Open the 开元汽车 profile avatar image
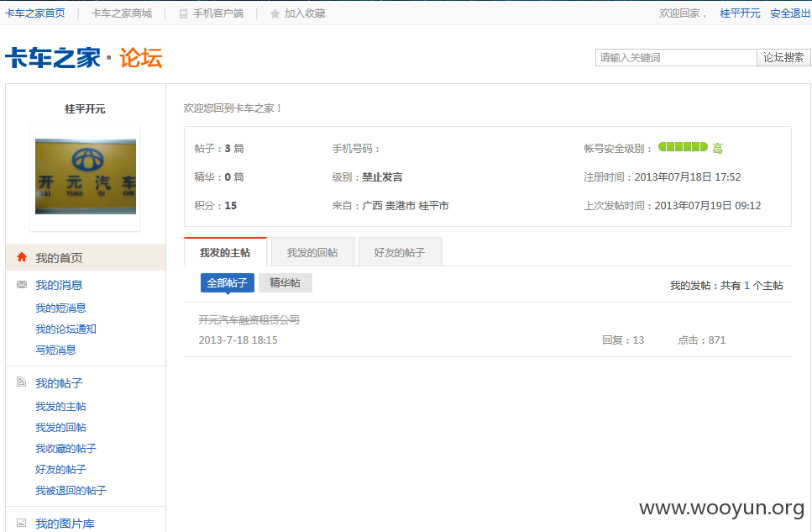The image size is (812, 532). [86, 176]
